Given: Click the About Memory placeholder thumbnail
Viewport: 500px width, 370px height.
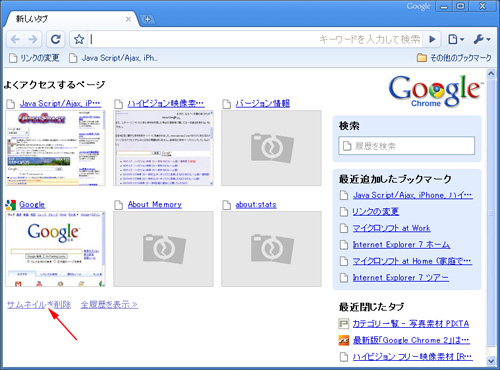Looking at the screenshot, I should 163,249.
